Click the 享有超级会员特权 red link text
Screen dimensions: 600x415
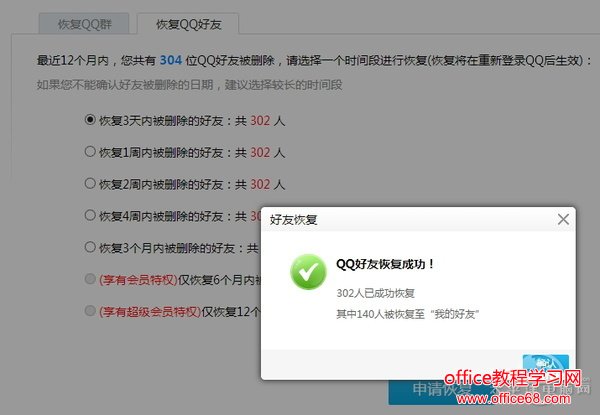(x=150, y=312)
